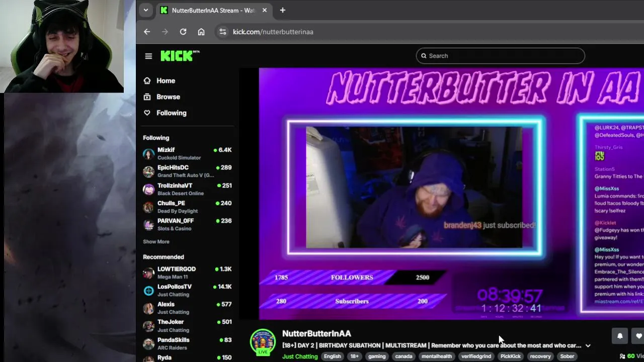Image resolution: width=644 pixels, height=362 pixels.
Task: Click the Cuckold Simulator category text
Action: pyautogui.click(x=179, y=158)
